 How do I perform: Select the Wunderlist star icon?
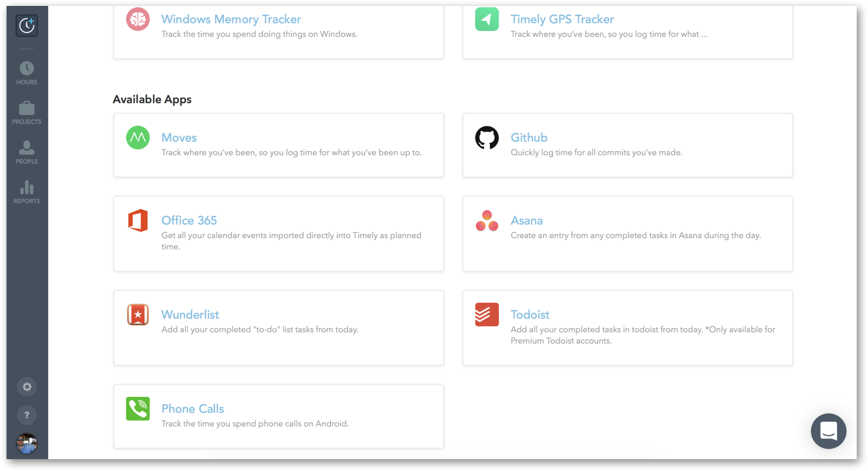click(138, 315)
